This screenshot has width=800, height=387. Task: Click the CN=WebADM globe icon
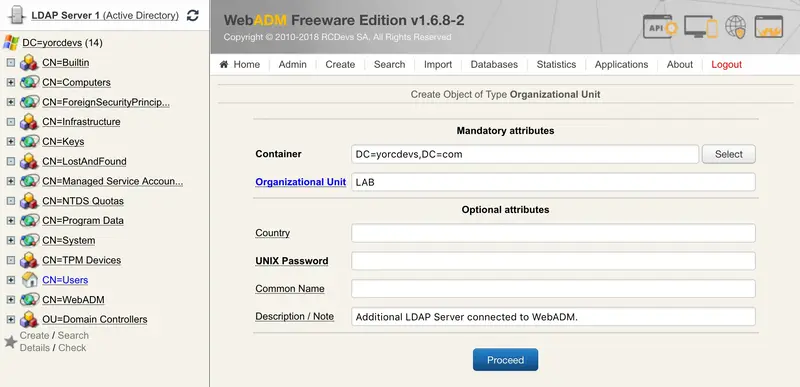tap(30, 299)
